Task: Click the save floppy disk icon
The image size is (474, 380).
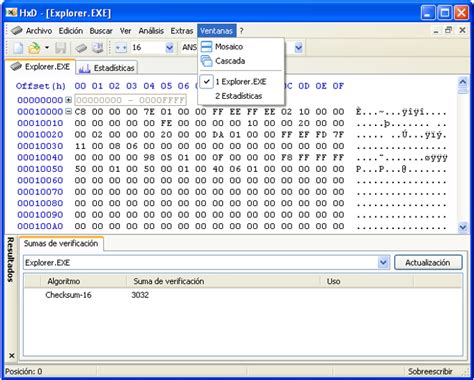Action: pos(60,48)
